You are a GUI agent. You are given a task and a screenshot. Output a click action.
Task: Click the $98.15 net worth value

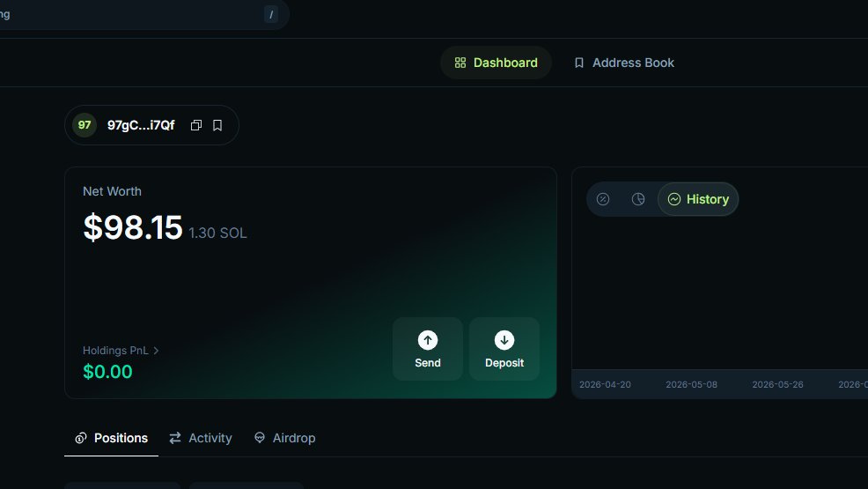132,227
